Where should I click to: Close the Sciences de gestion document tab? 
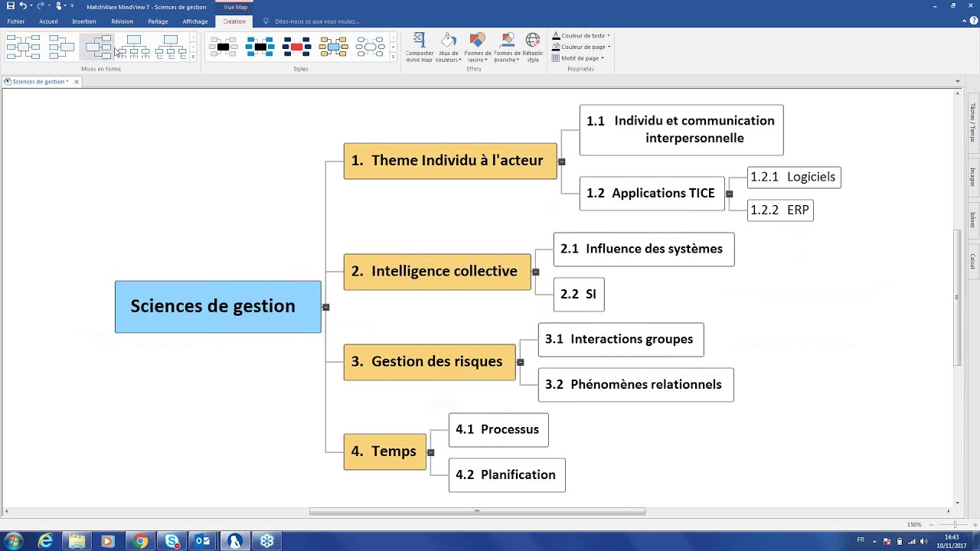pos(77,82)
